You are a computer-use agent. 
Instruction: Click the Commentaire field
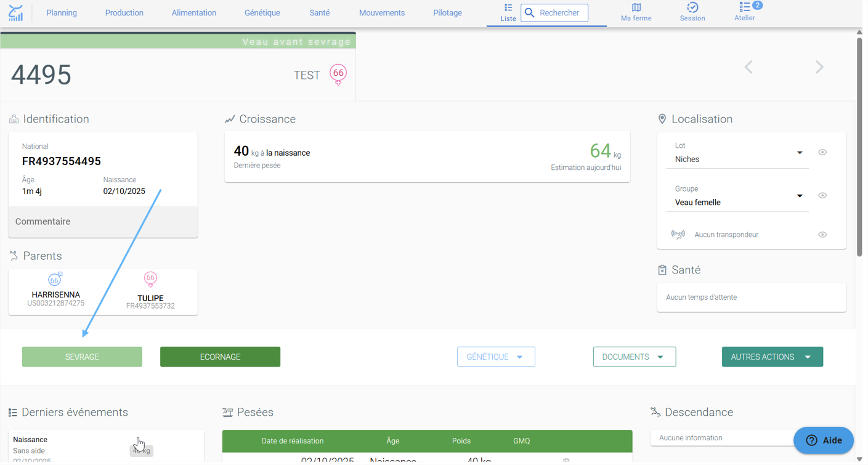[x=103, y=222]
